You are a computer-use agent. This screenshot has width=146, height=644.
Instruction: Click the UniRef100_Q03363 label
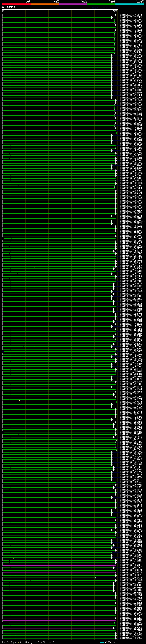pos(131,145)
